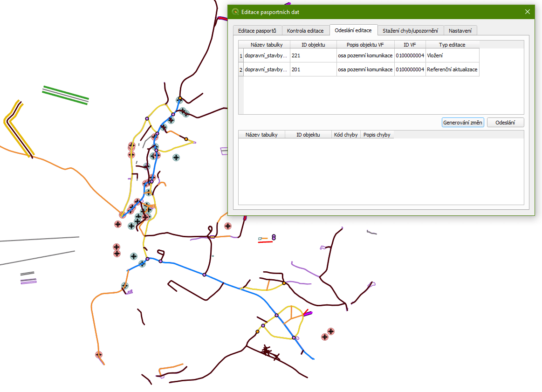Click row 2 ID VF value 0100000004
The width and height of the screenshot is (542, 392).
(x=410, y=69)
